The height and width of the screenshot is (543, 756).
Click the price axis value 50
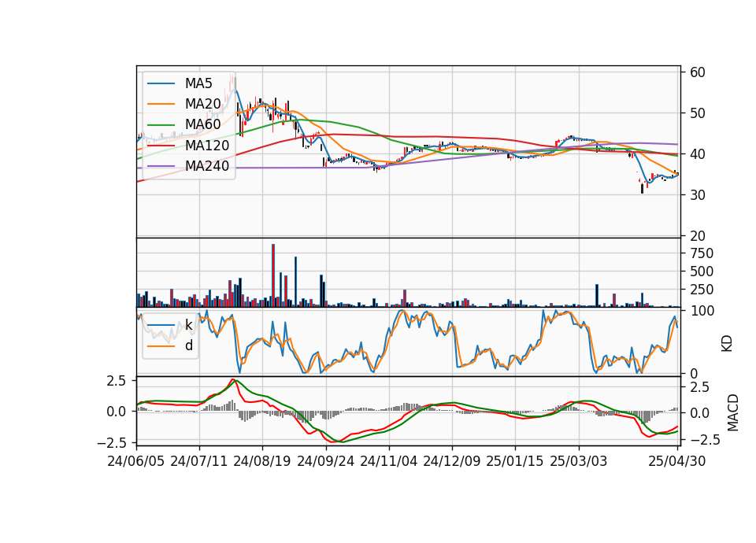pyautogui.click(x=698, y=113)
